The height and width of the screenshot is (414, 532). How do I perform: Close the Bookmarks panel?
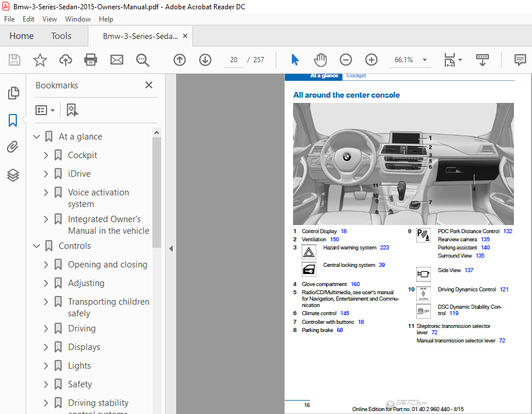149,85
